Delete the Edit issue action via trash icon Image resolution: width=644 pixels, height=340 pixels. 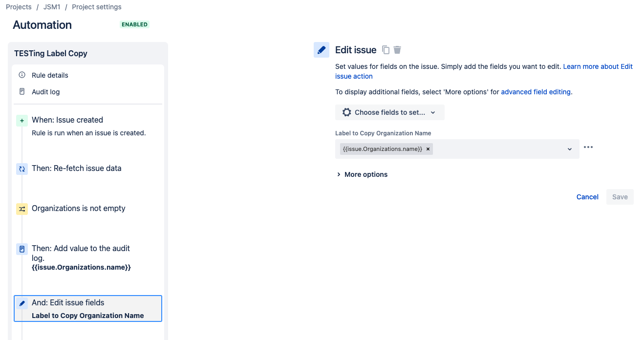(x=397, y=49)
